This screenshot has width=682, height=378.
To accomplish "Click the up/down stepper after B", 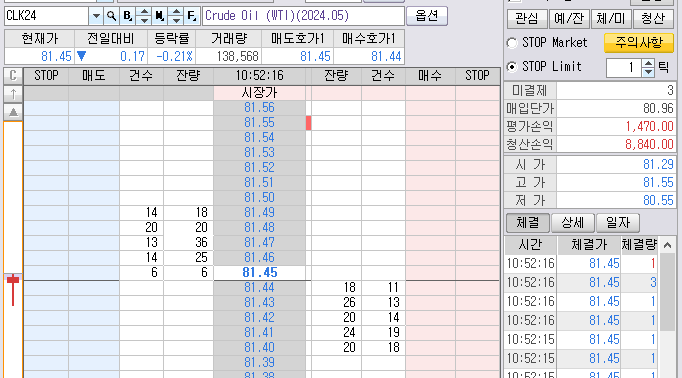I will (144, 16).
